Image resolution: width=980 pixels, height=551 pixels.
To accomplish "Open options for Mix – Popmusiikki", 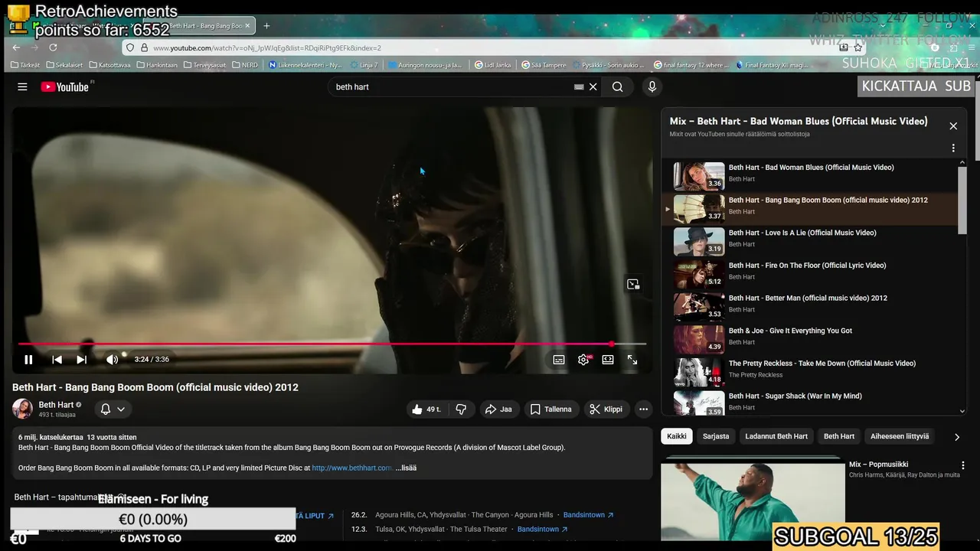I will pos(963,465).
